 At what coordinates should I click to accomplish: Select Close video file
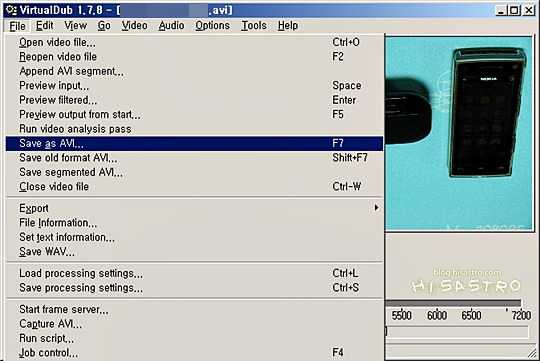194,187
